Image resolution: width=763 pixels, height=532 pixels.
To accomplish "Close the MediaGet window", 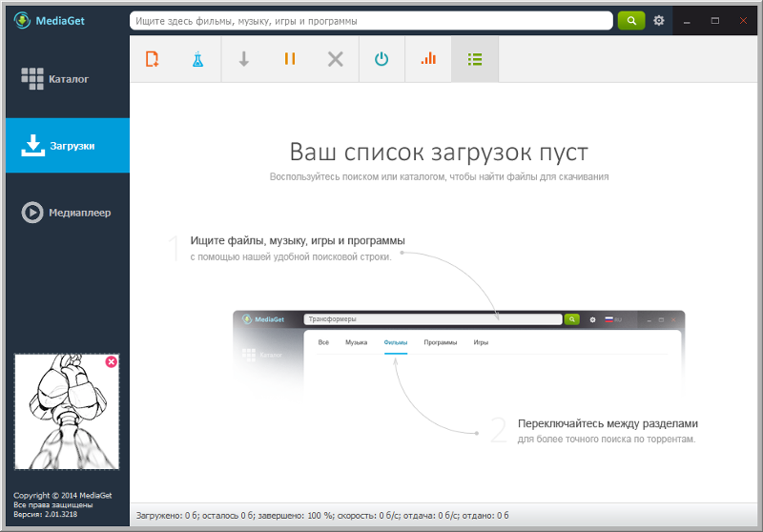I will click(x=743, y=20).
